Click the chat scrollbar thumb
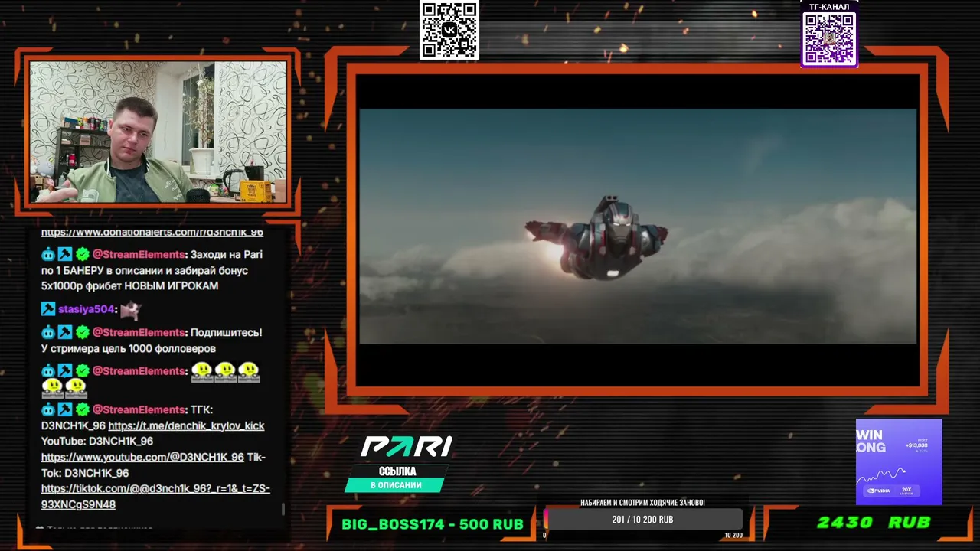The width and height of the screenshot is (980, 551). 283,509
